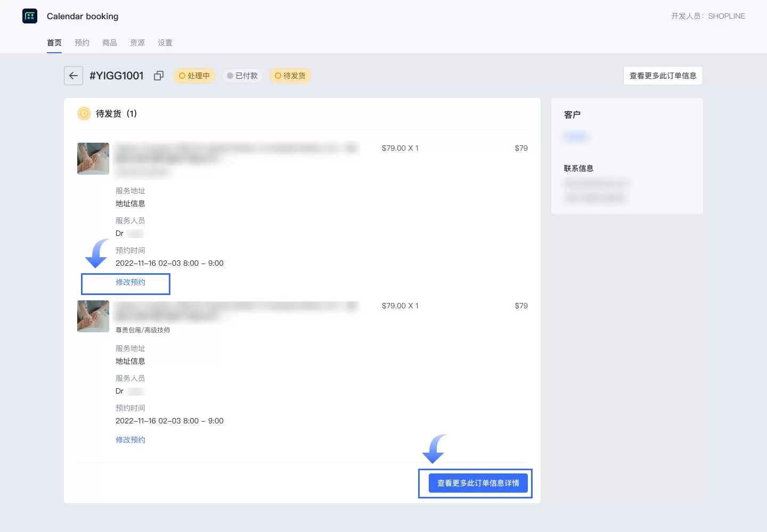This screenshot has height=532, width=767.
Task: Click the 已付款 status badge
Action: coord(242,76)
